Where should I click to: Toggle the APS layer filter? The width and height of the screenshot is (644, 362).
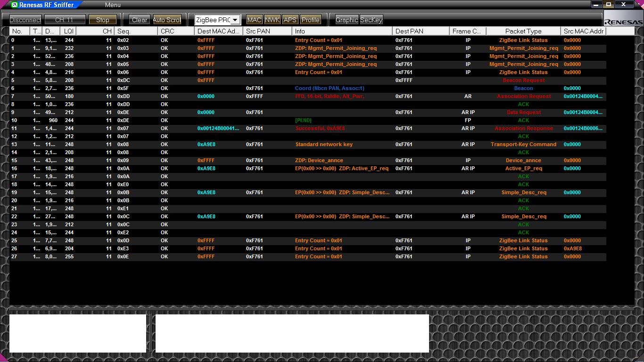click(290, 20)
